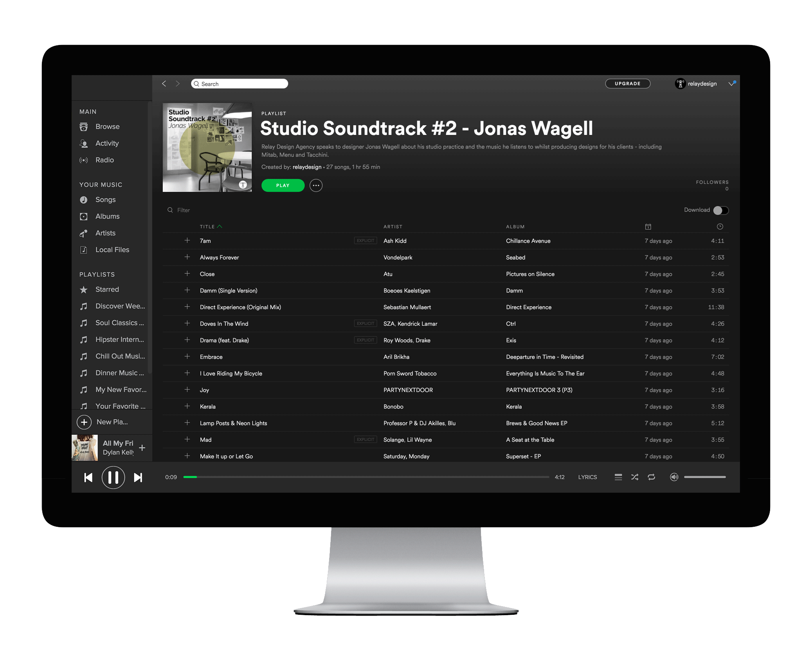The width and height of the screenshot is (812, 657).
Task: Open Browse in the sidebar
Action: click(x=107, y=127)
